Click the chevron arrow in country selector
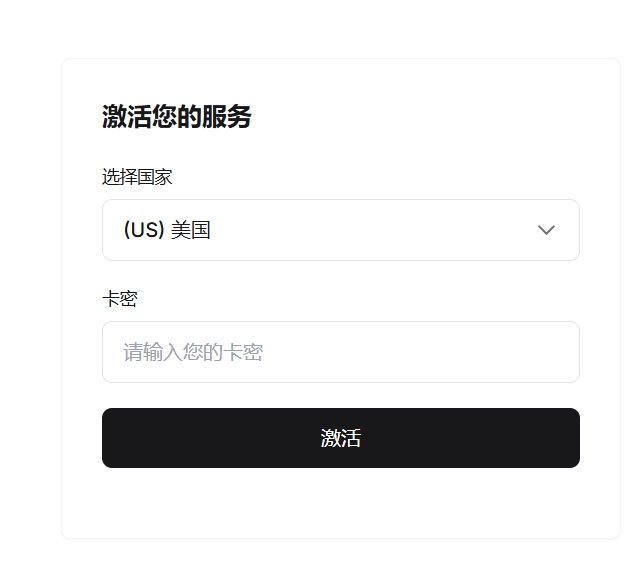This screenshot has height=569, width=638. (546, 230)
